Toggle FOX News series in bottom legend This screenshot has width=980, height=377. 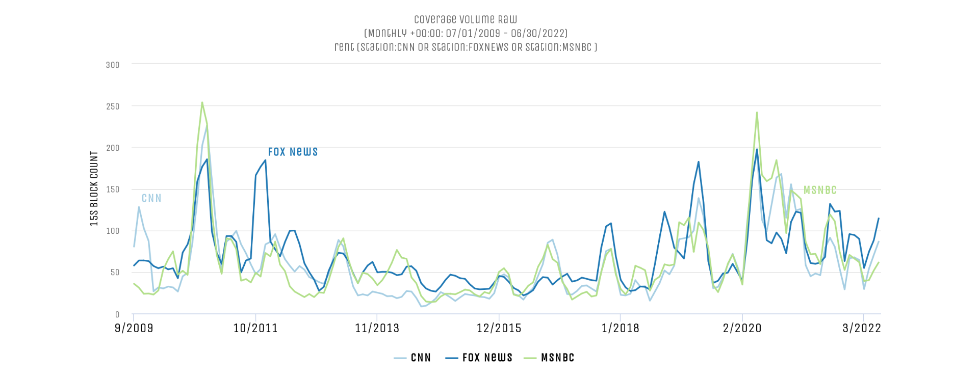tap(479, 358)
